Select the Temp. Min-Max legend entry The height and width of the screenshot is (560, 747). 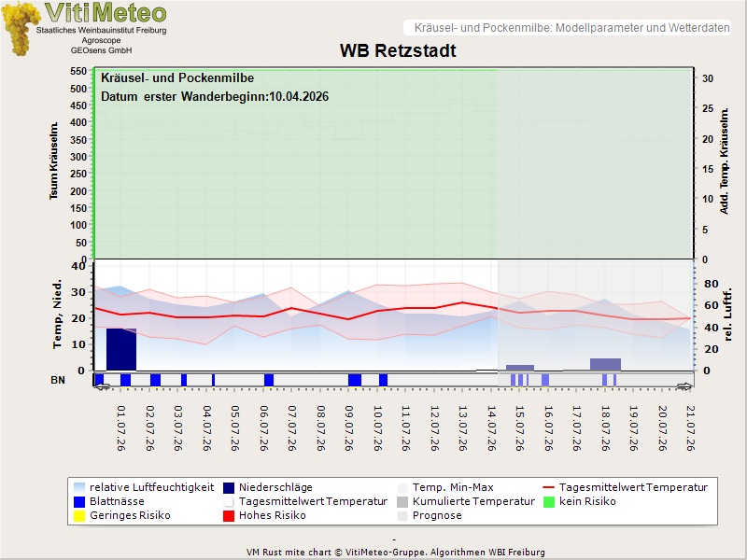pyautogui.click(x=445, y=487)
